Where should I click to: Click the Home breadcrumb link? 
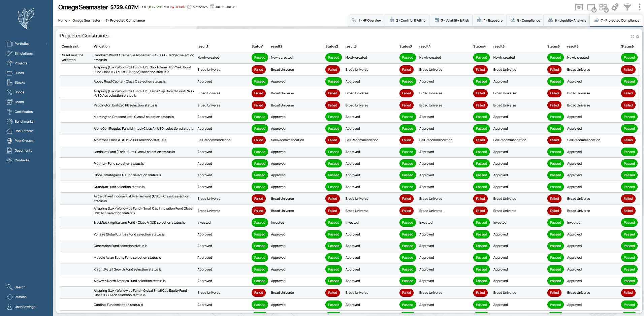[x=63, y=21]
